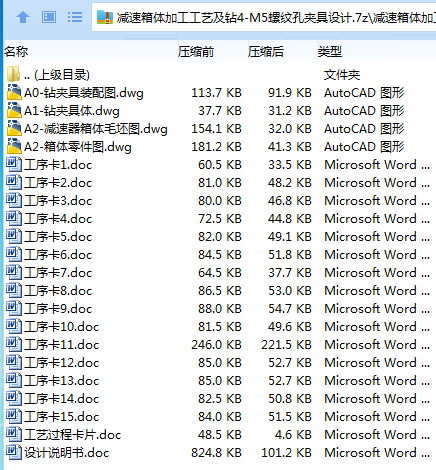
Task: Click the Word icon of 工序卡9.doc
Action: pos(14,308)
